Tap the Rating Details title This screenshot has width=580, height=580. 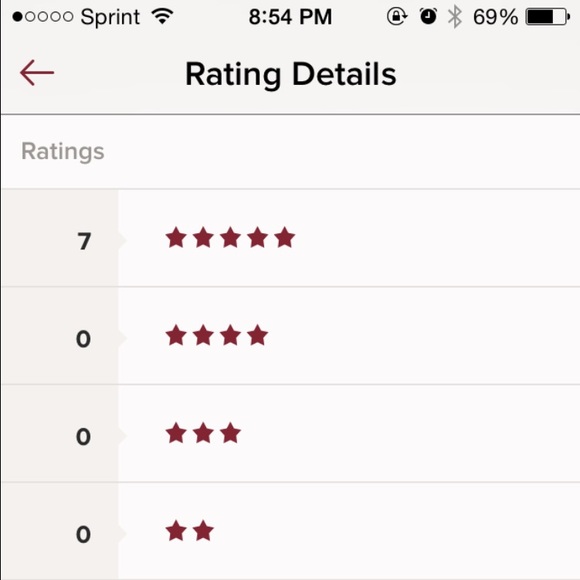[x=291, y=75]
